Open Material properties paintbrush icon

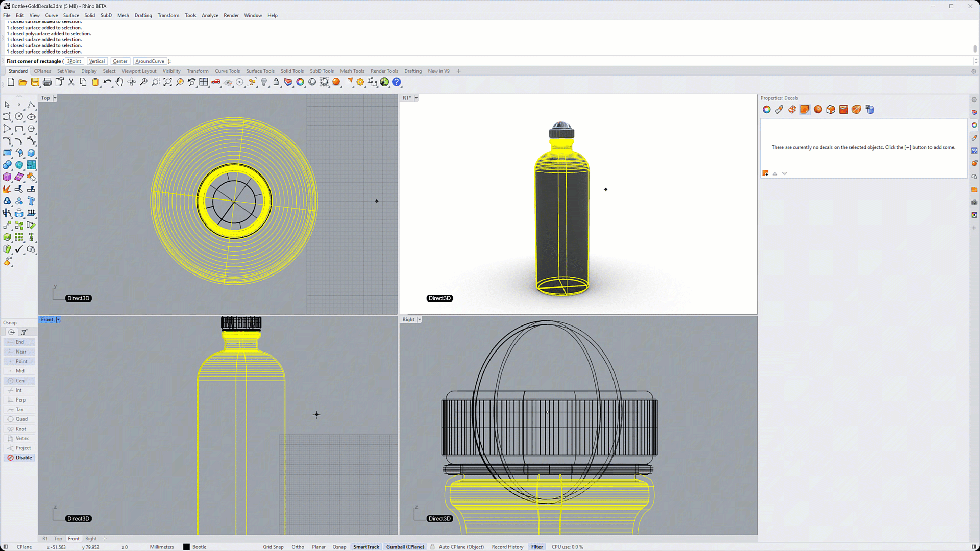pos(779,110)
